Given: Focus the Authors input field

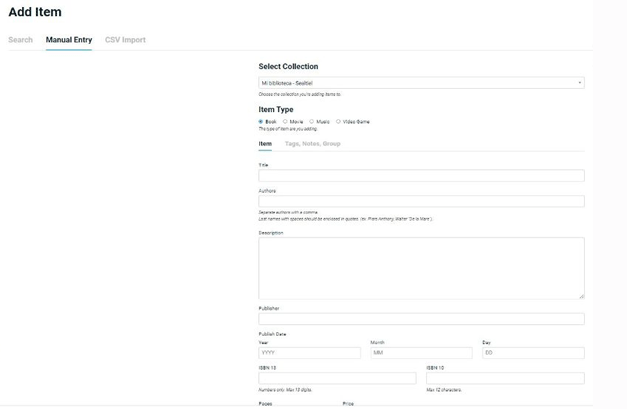Looking at the screenshot, I should click(420, 201).
